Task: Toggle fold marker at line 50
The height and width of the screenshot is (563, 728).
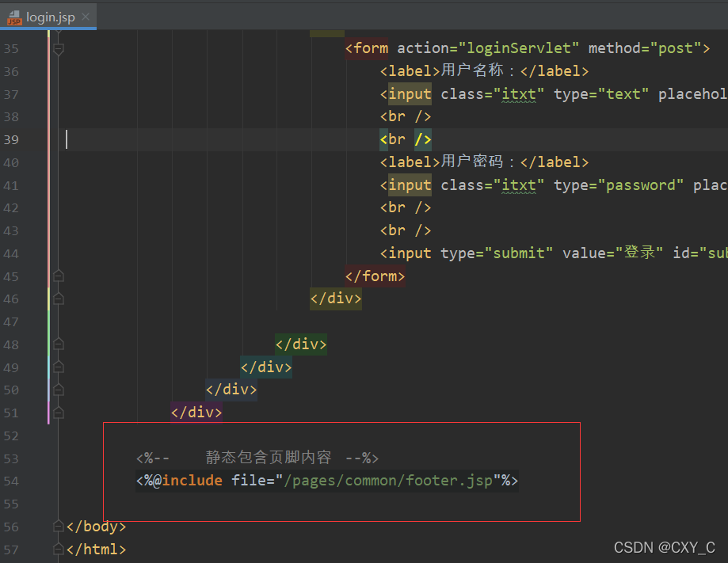Action: [x=59, y=390]
